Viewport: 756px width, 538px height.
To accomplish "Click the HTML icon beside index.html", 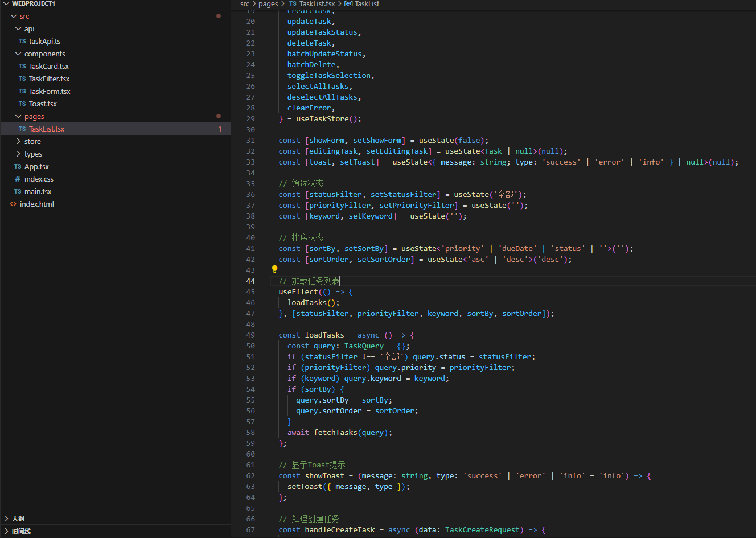I will (x=13, y=204).
